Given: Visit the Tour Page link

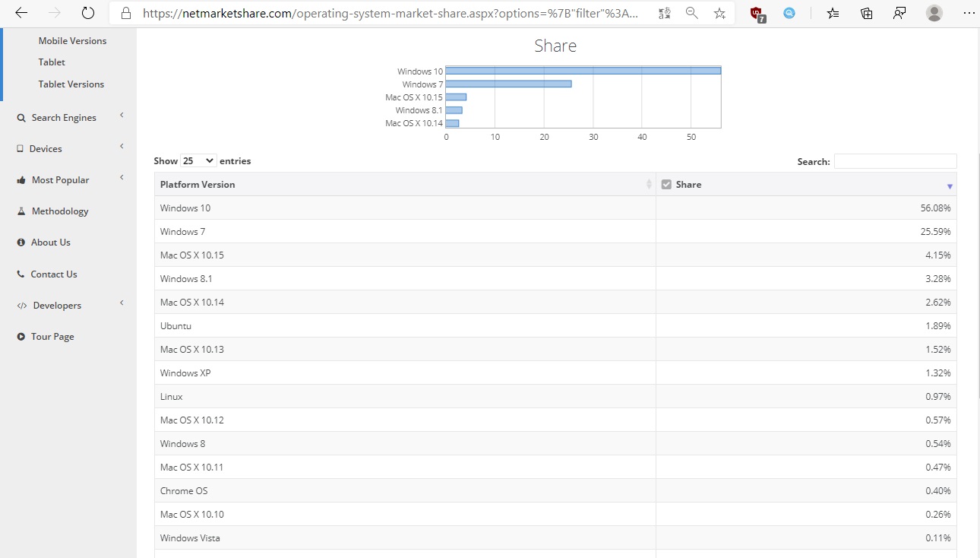Looking at the screenshot, I should click(52, 337).
